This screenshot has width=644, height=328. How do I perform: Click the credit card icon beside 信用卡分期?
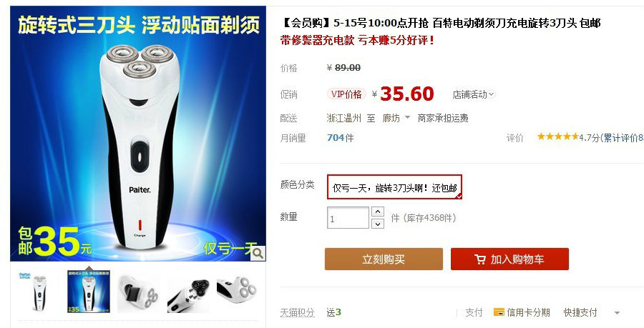pyautogui.click(x=499, y=312)
